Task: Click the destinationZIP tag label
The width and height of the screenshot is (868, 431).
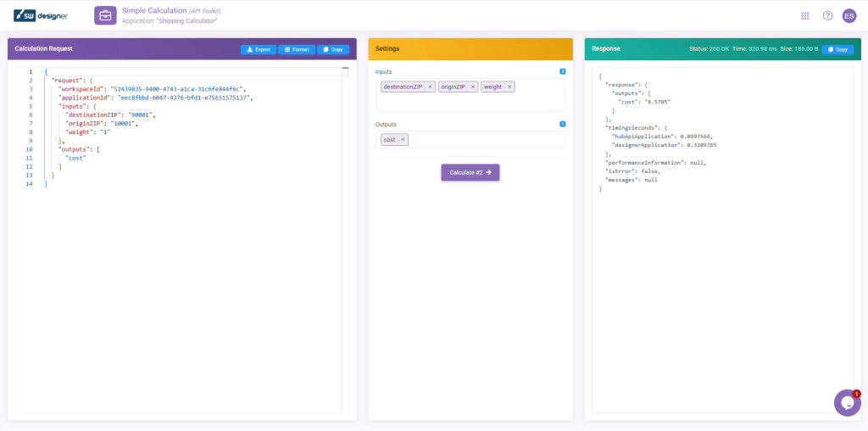Action: (x=403, y=87)
